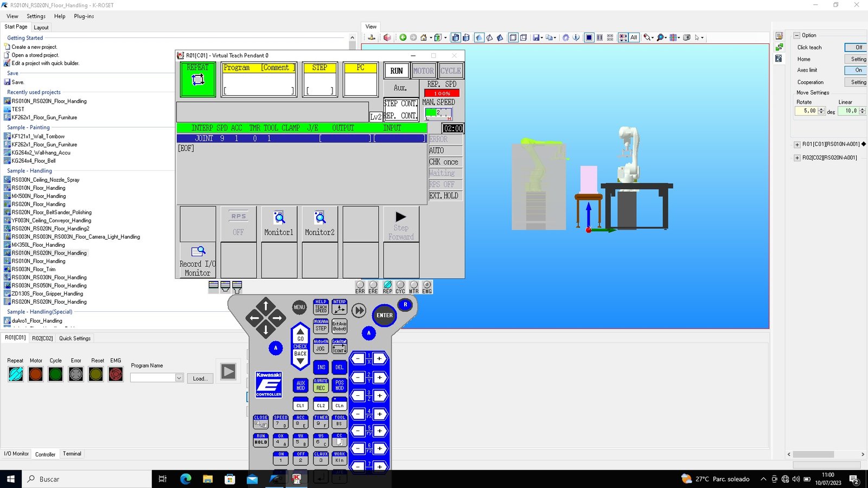Click the Monitor2 icon on teach pendant
Image resolution: width=868 pixels, height=488 pixels.
click(320, 223)
